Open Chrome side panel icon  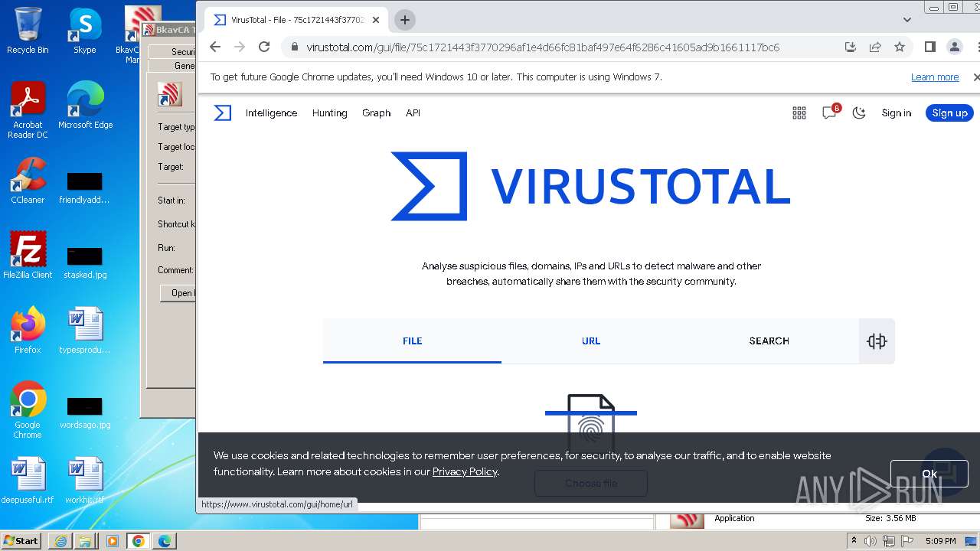pyautogui.click(x=929, y=47)
